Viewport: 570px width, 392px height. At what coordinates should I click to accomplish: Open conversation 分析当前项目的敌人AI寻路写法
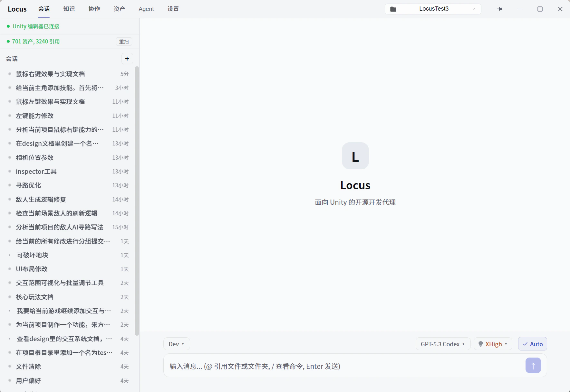(68, 227)
